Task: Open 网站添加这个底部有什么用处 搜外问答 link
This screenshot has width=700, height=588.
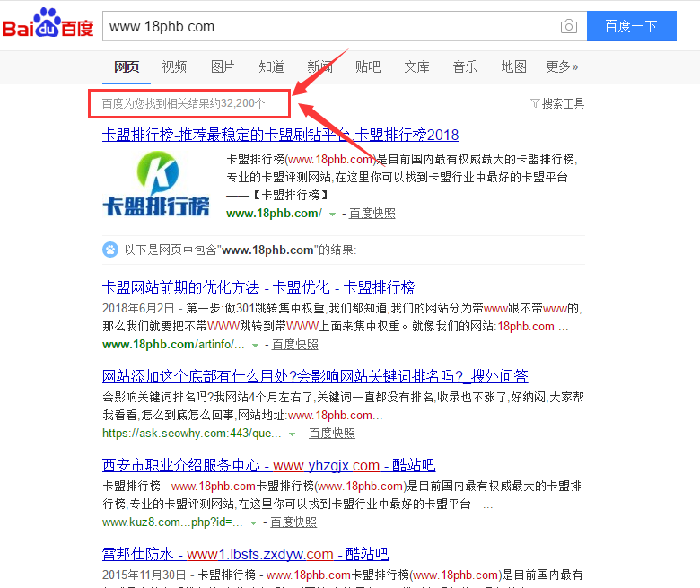Action: pos(315,376)
